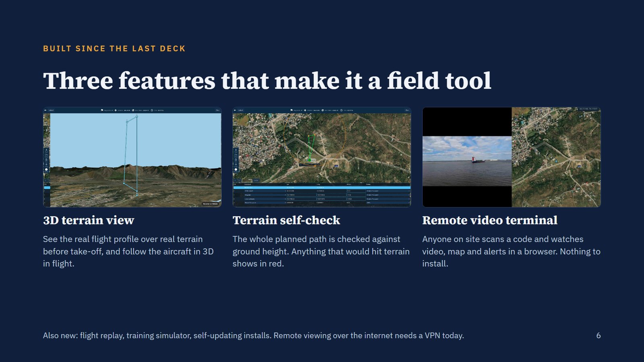Click 'Recenter on Vehicle' in the 3D screenshot
This screenshot has height=362, width=644.
point(210,204)
